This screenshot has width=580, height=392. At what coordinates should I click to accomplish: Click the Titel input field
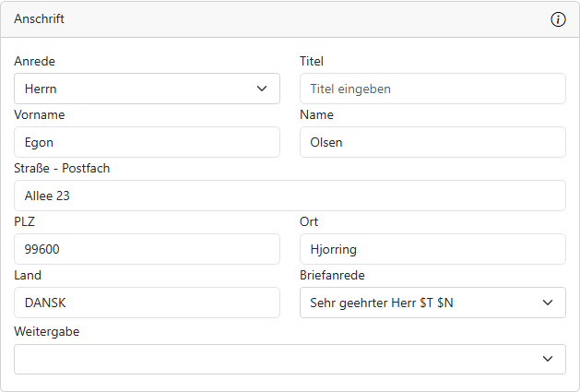coord(432,89)
